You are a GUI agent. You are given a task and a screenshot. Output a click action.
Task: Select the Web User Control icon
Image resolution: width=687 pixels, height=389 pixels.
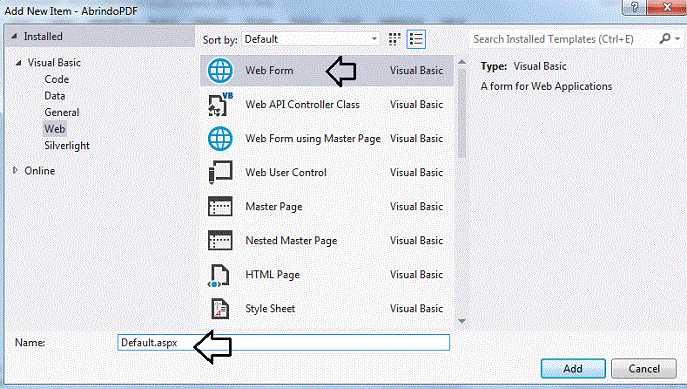[x=220, y=172]
